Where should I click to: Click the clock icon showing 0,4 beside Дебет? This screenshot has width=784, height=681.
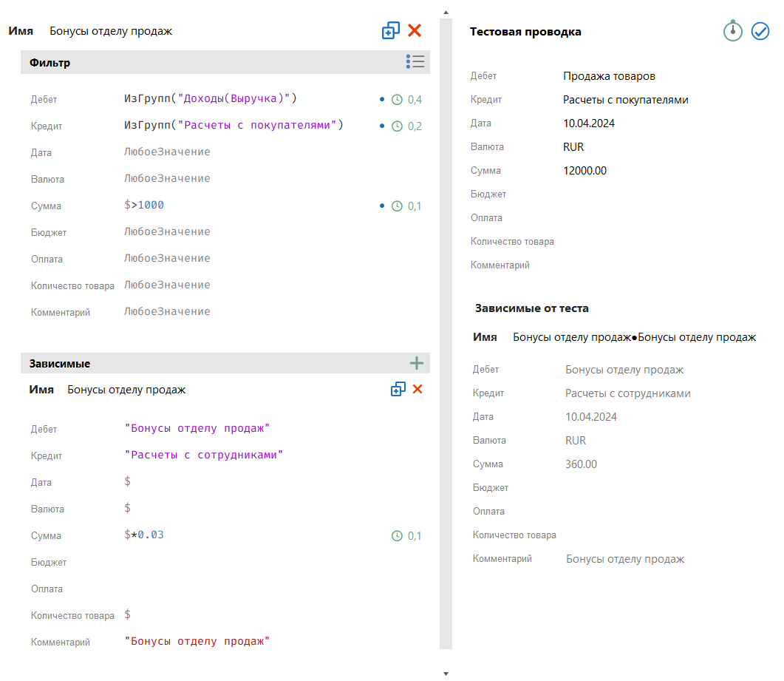398,99
